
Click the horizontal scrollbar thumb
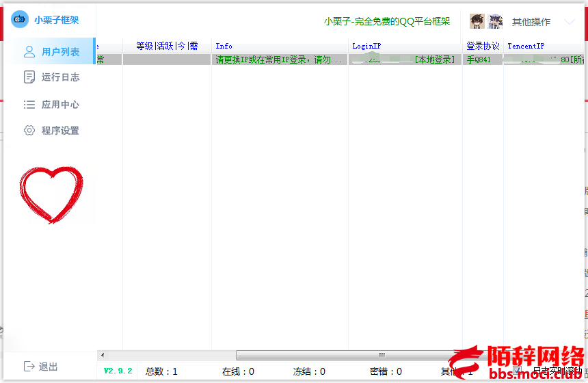click(382, 355)
